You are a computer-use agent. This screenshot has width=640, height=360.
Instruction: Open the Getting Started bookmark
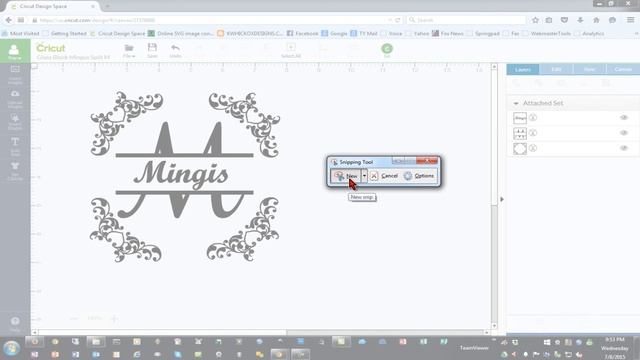[64, 33]
